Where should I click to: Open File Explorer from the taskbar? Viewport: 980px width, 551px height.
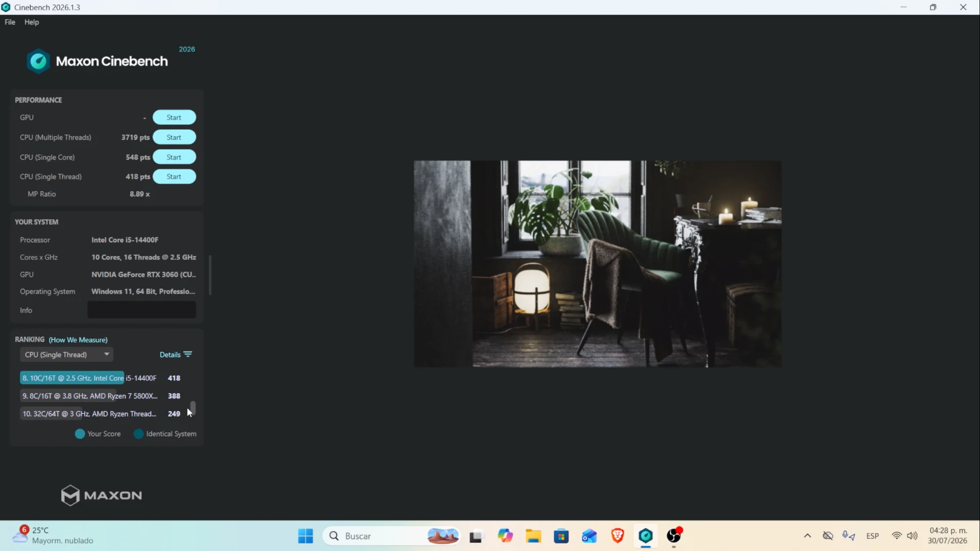[533, 536]
